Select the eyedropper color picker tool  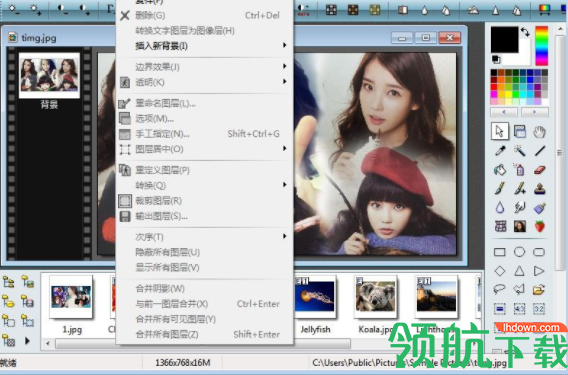(500, 150)
